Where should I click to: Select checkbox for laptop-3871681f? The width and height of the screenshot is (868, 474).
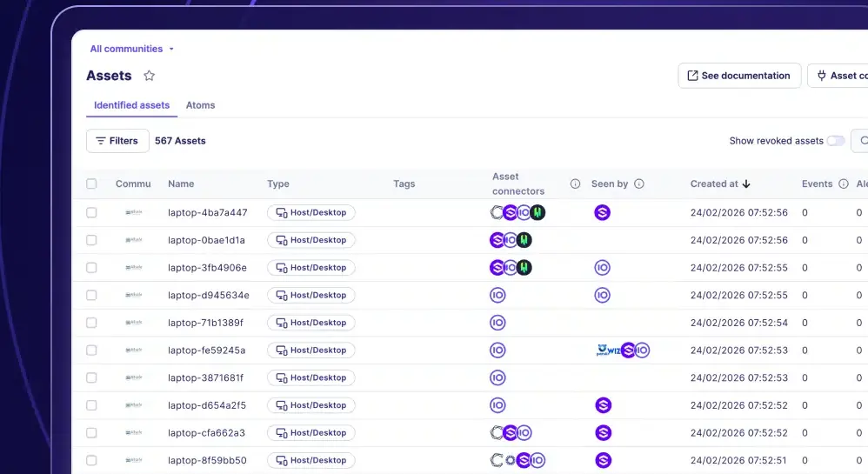point(91,377)
